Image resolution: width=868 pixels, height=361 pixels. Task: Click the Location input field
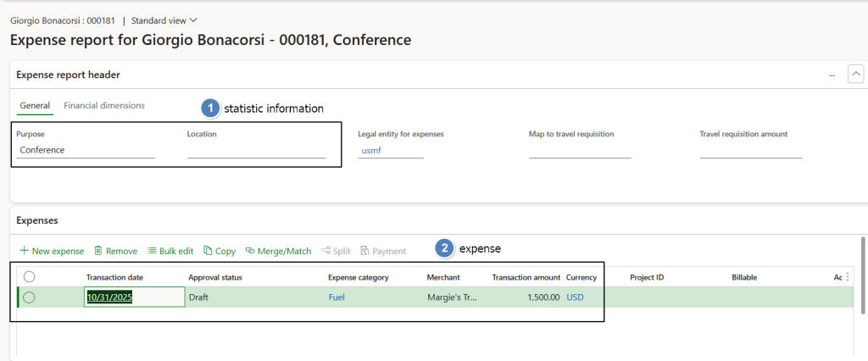tap(256, 150)
